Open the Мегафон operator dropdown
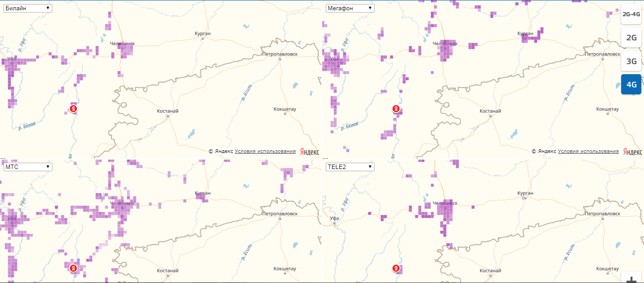The height and width of the screenshot is (283, 644). point(350,8)
